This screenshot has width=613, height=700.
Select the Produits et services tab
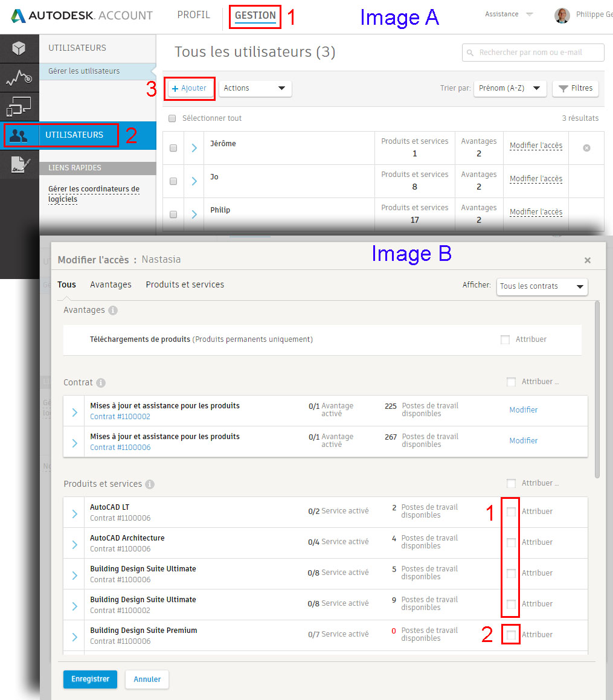(185, 285)
